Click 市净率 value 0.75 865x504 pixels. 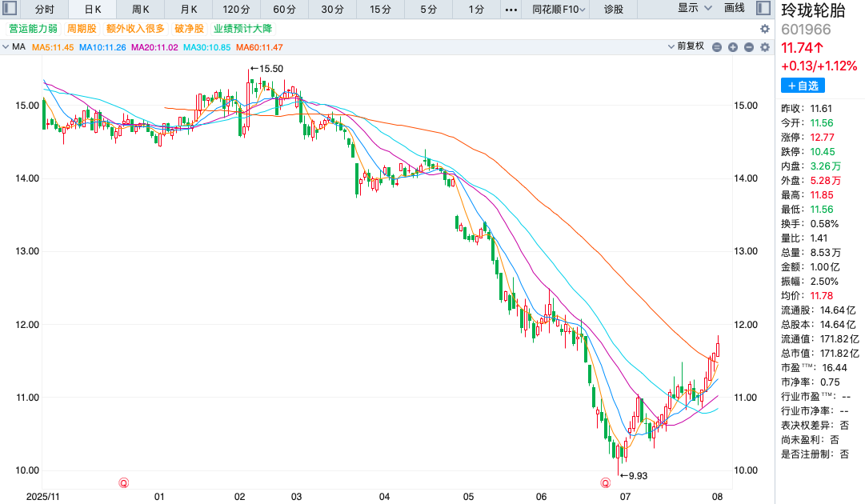pyautogui.click(x=830, y=382)
